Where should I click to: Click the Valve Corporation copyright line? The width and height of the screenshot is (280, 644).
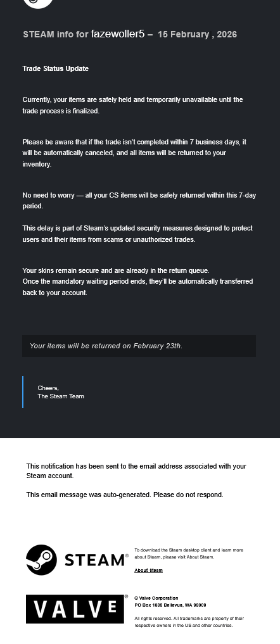pos(156,598)
